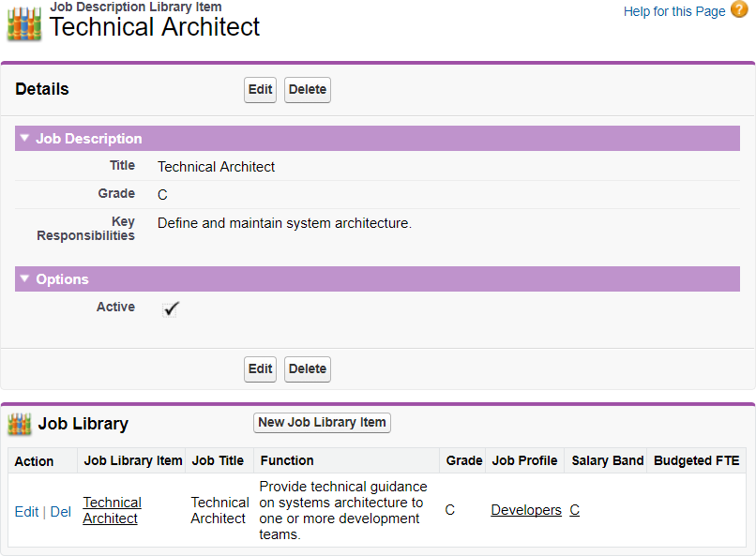Viewport: 756px width, 556px height.
Task: Open Help for this Page link
Action: pyautogui.click(x=674, y=11)
